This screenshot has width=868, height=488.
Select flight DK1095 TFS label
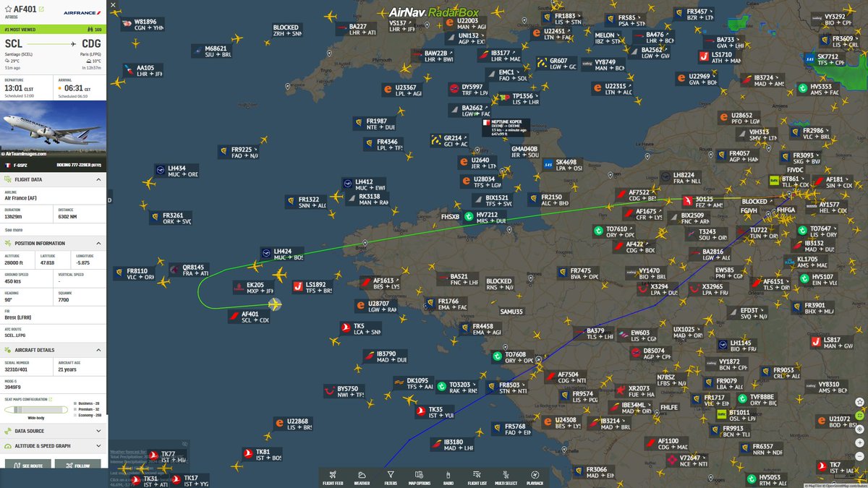click(414, 383)
